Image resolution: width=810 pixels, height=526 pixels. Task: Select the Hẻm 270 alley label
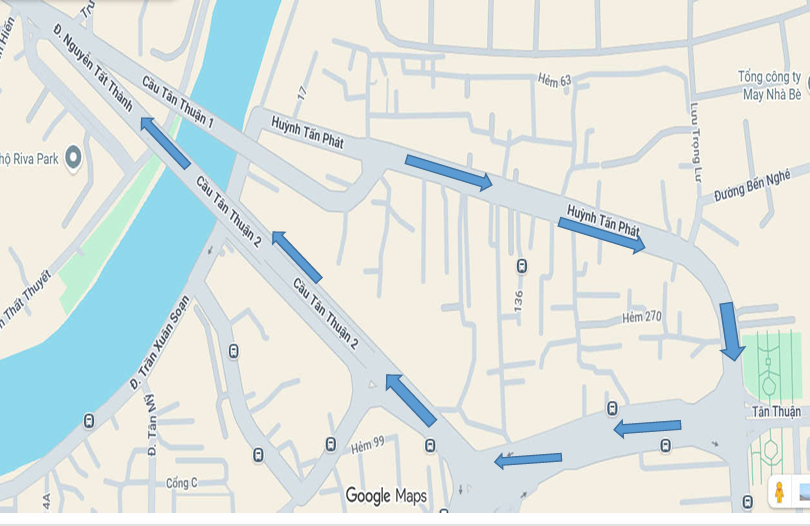pos(642,317)
